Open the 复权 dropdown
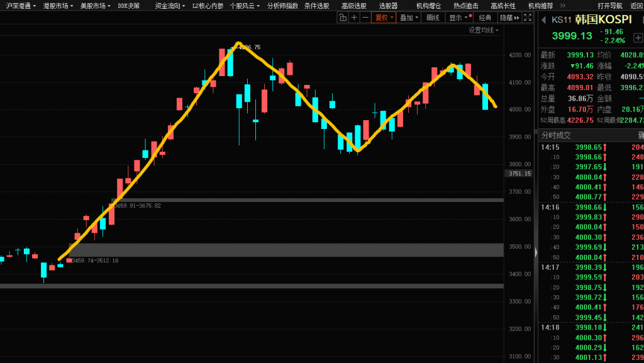Screen dimensions: 644x363 click(384, 18)
